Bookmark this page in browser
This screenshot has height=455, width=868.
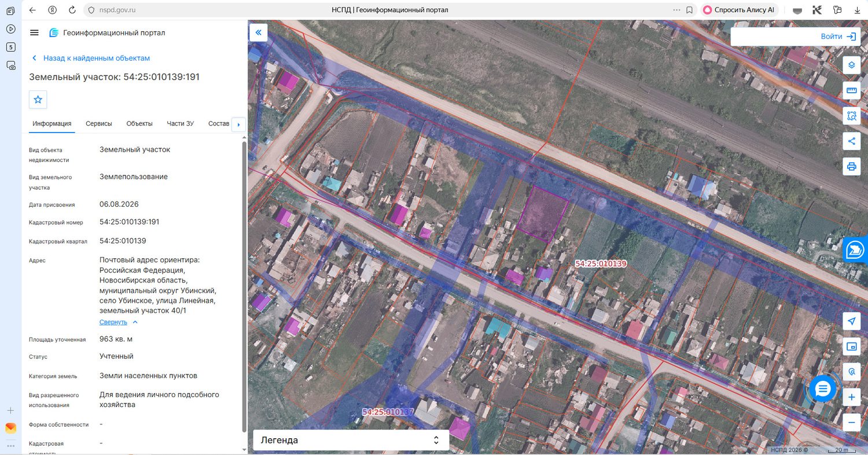click(x=689, y=10)
